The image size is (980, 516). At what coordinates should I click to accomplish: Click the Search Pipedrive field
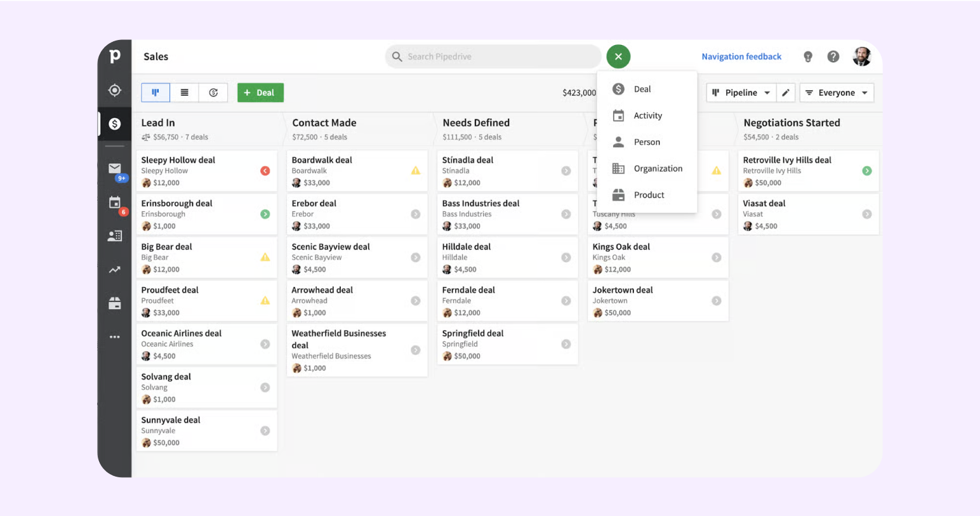pyautogui.click(x=495, y=56)
